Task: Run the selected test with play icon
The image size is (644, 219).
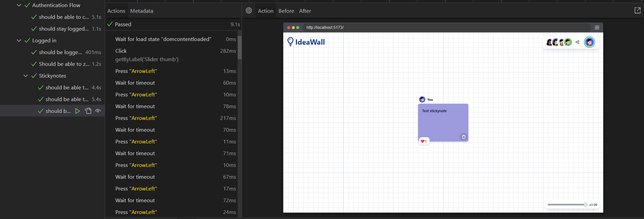Action: coord(78,111)
